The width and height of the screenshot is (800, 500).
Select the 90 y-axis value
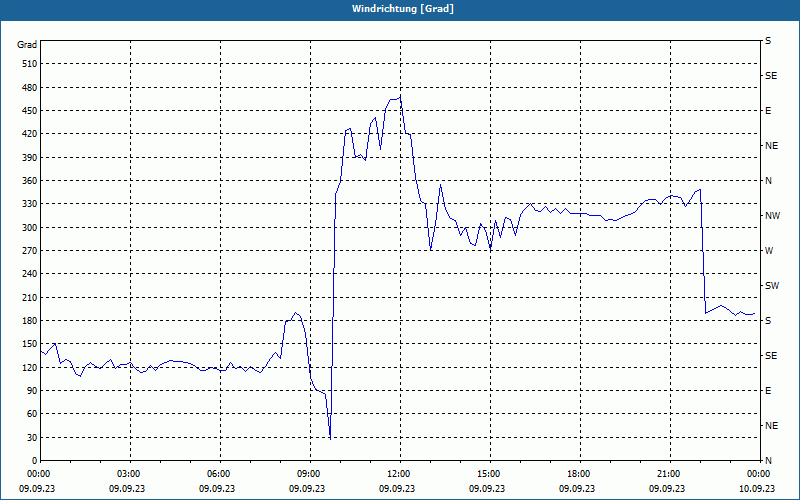click(32, 391)
